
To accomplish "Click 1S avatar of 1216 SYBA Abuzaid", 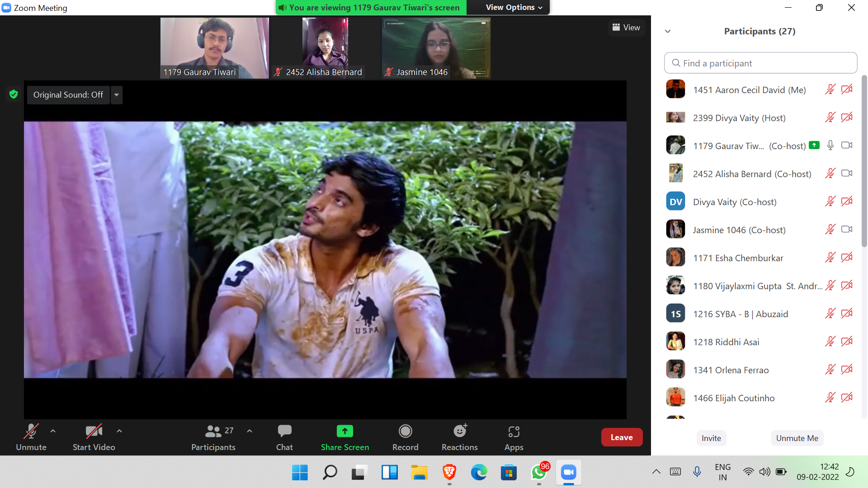I will pos(675,313).
